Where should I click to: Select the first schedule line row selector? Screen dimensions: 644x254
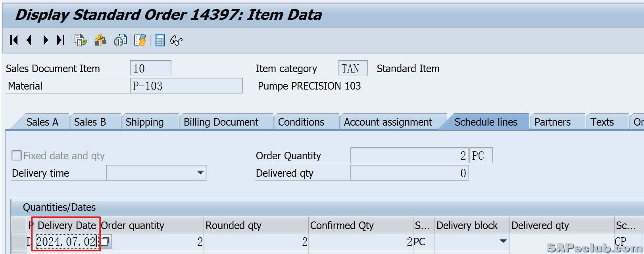click(x=18, y=241)
